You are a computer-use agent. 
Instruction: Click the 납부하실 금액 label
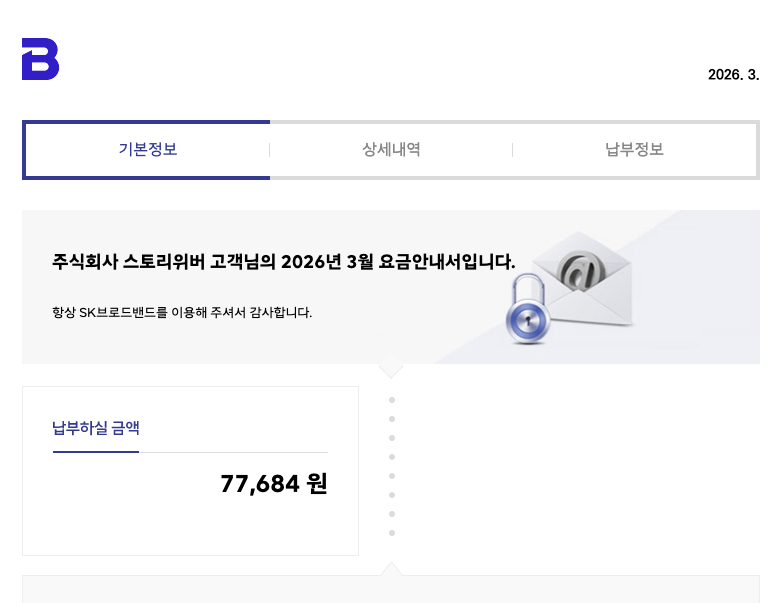click(x=96, y=428)
